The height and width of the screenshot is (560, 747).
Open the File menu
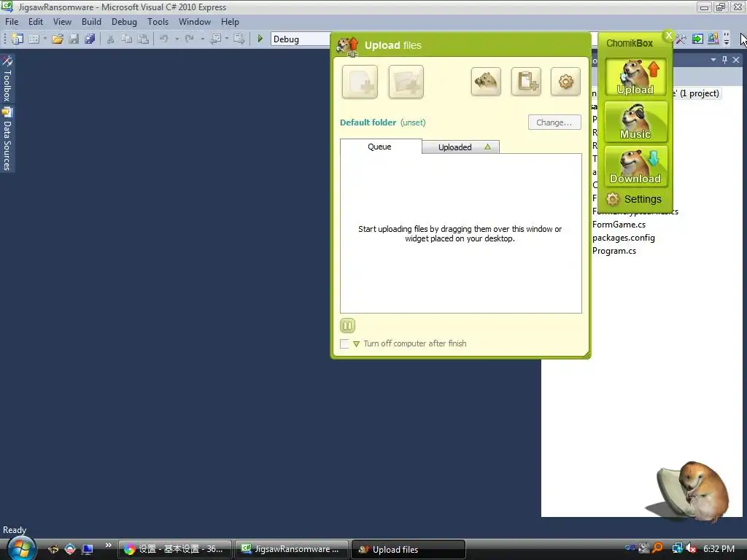coord(12,22)
